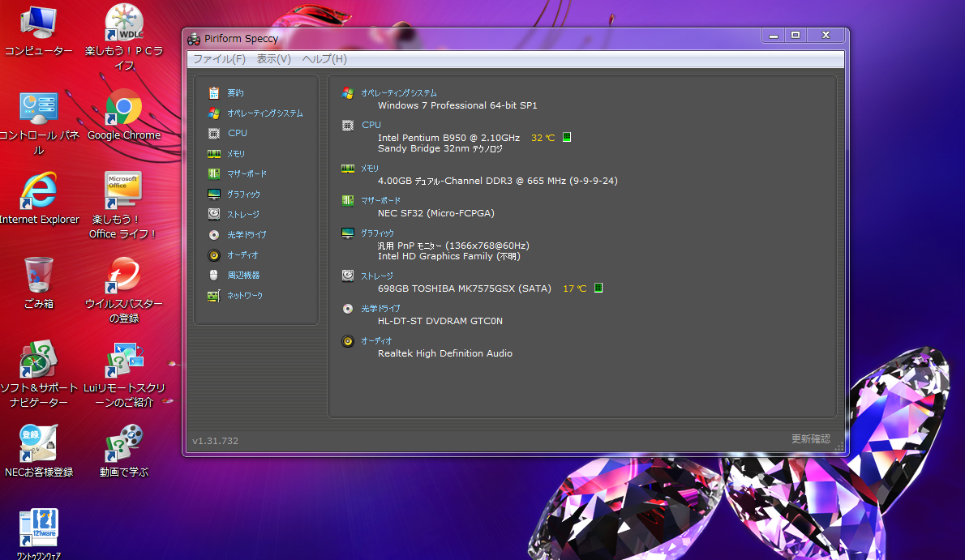Click マザーボード heading link in summary
Image resolution: width=965 pixels, height=560 pixels.
click(380, 201)
